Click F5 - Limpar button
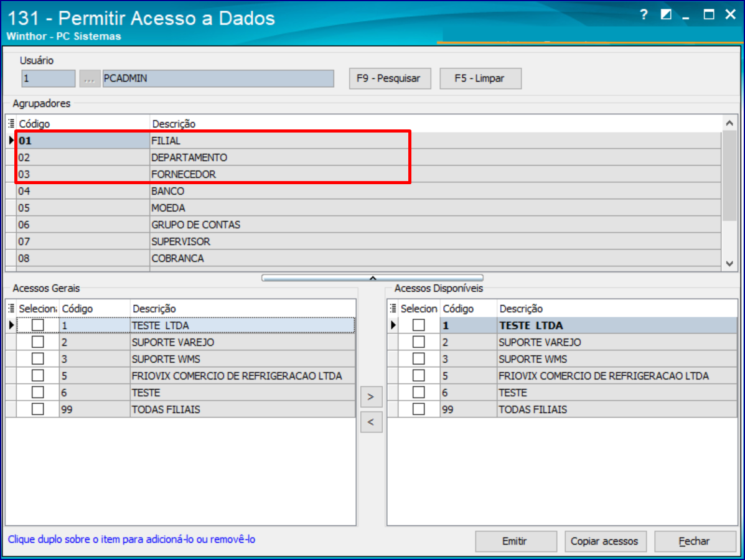 click(480, 78)
